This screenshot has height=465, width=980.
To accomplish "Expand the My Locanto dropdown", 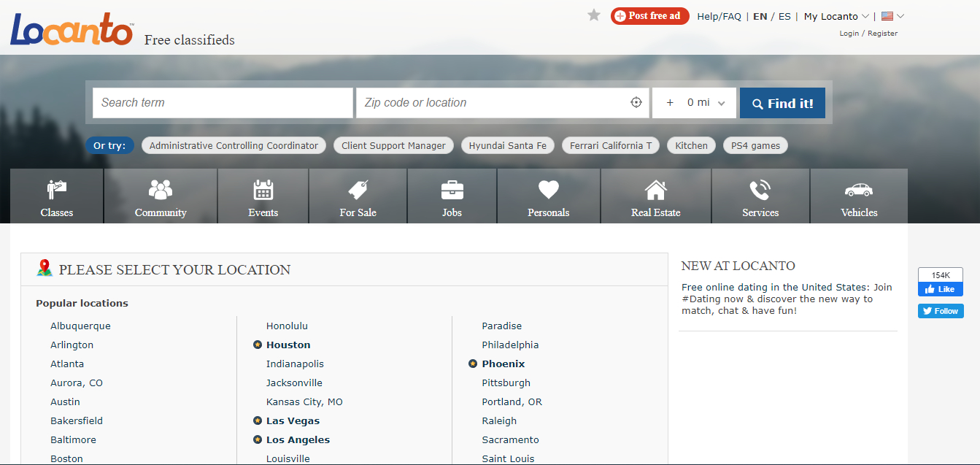I will point(836,16).
